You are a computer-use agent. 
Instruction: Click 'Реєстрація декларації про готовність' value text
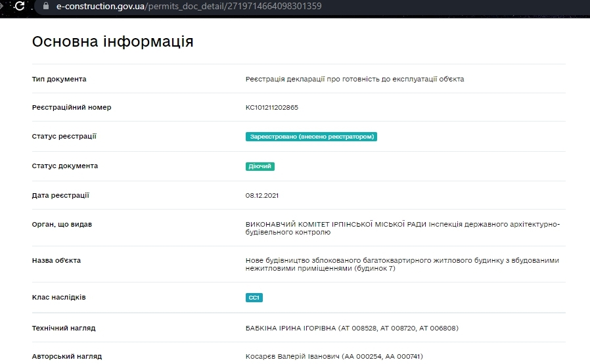pos(354,79)
